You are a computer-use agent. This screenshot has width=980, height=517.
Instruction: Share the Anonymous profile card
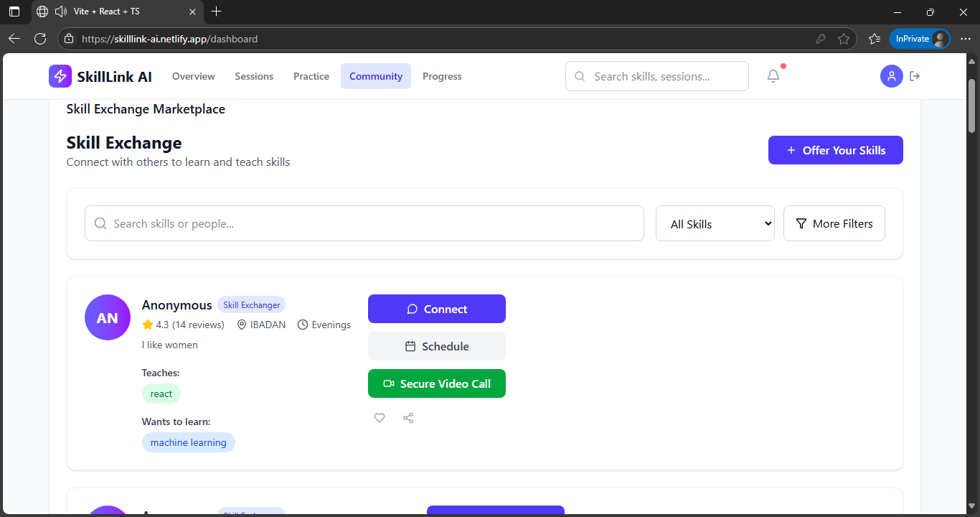408,418
